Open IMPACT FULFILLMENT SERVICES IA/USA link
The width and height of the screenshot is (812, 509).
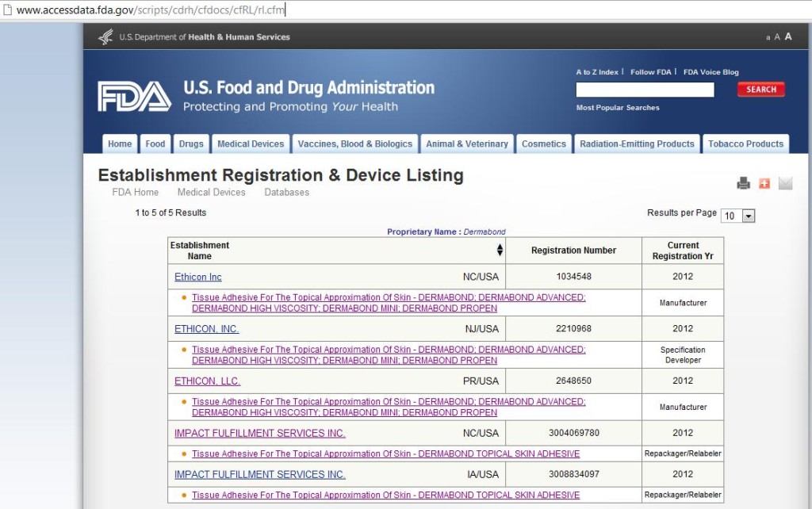tap(260, 474)
